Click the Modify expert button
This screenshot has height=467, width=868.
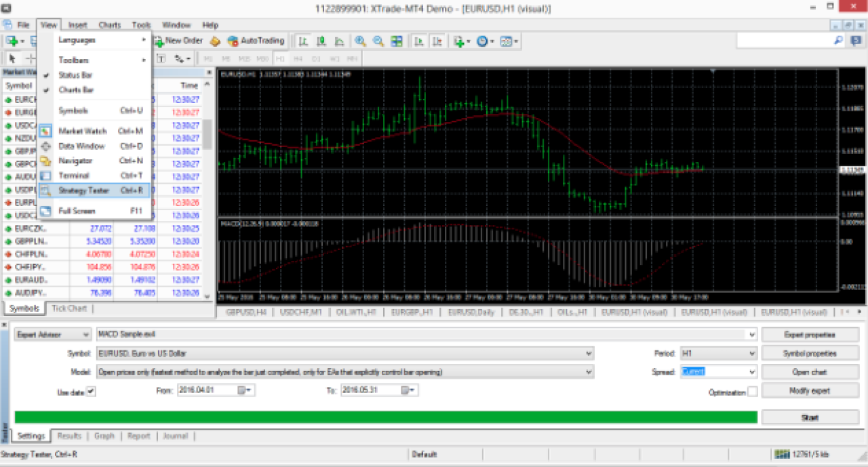811,390
